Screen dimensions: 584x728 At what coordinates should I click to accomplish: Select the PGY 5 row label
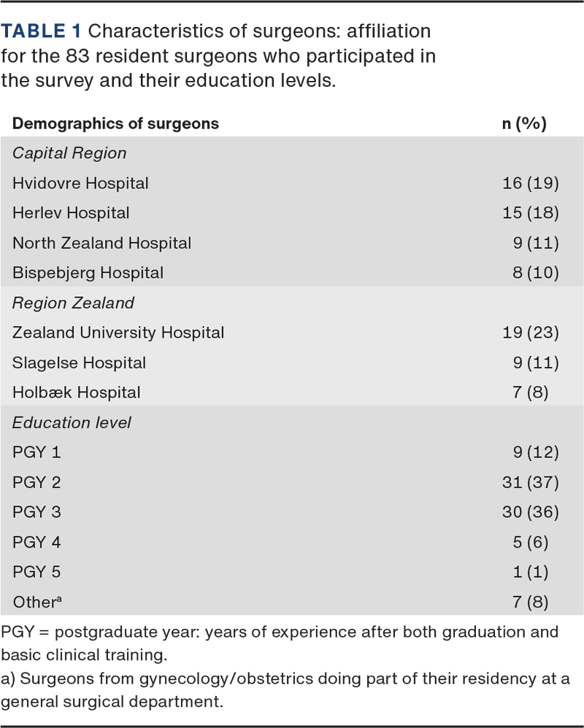(x=36, y=572)
